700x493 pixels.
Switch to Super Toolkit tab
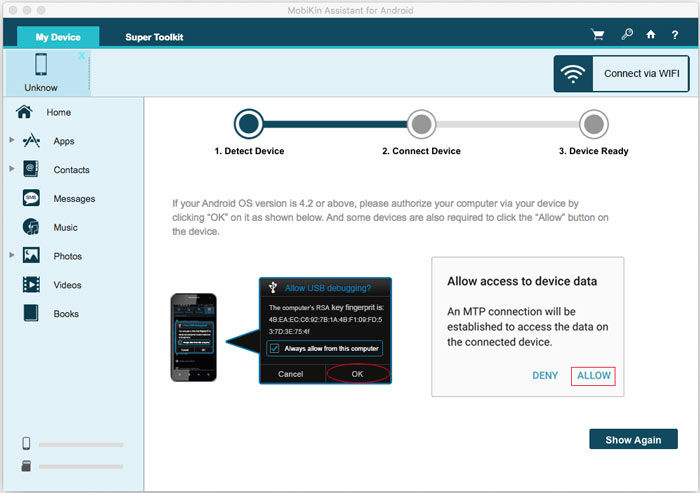tap(154, 37)
